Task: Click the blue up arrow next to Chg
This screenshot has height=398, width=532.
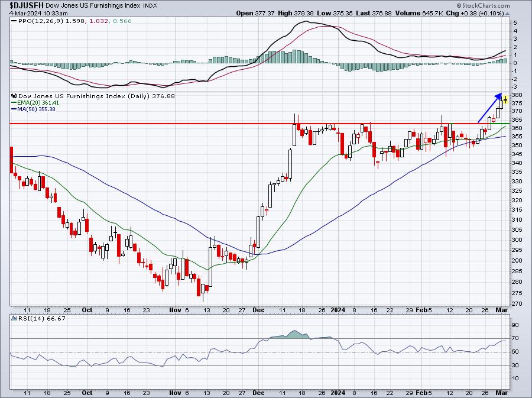Action: point(507,14)
